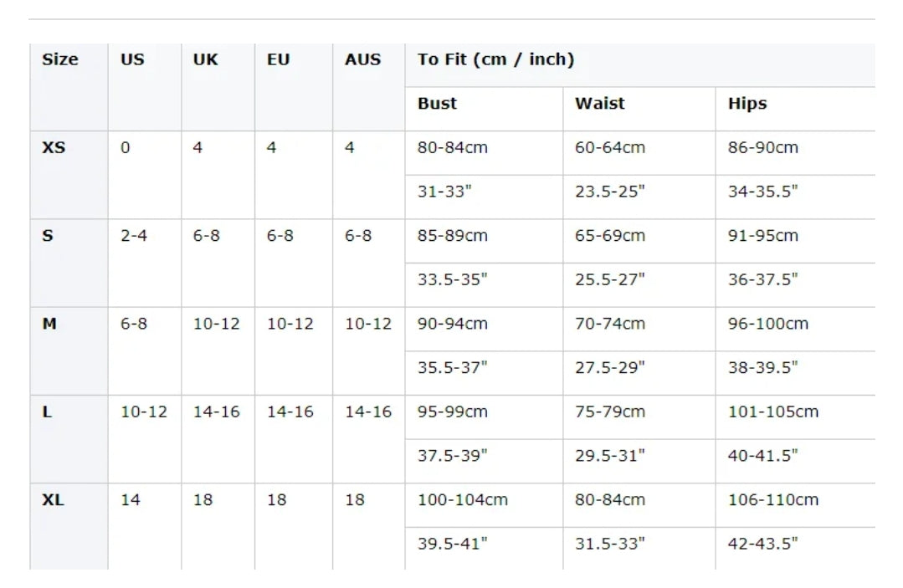Click the AUS column header

[x=362, y=60]
